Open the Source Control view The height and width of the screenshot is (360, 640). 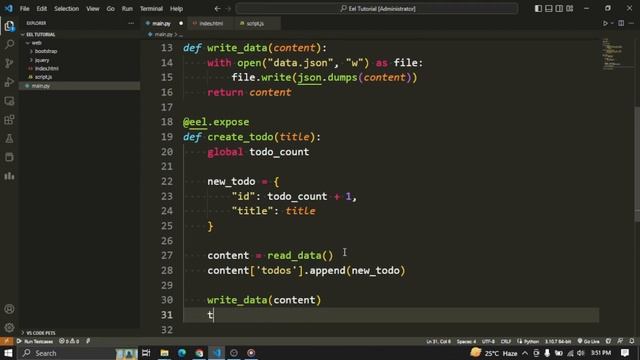coord(9,63)
